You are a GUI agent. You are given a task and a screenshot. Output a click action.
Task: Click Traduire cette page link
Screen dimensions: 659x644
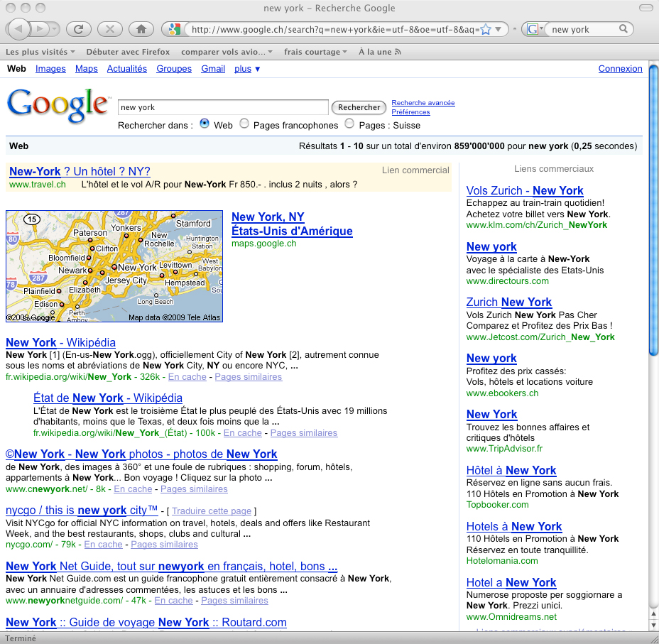212,511
